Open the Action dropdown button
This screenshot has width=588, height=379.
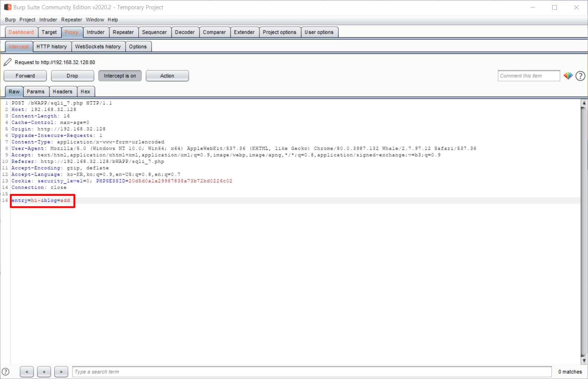click(167, 76)
